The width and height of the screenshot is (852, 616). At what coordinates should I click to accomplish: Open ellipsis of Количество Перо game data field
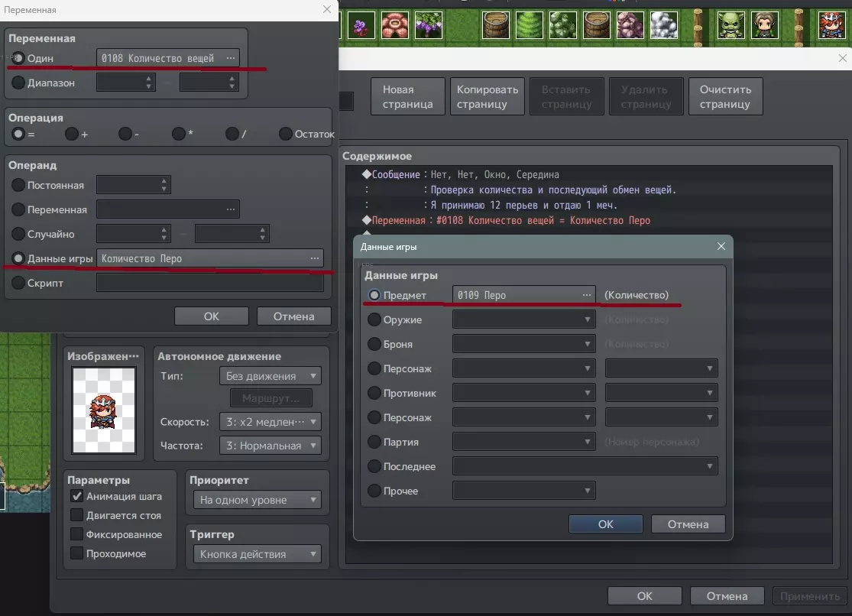[x=315, y=258]
